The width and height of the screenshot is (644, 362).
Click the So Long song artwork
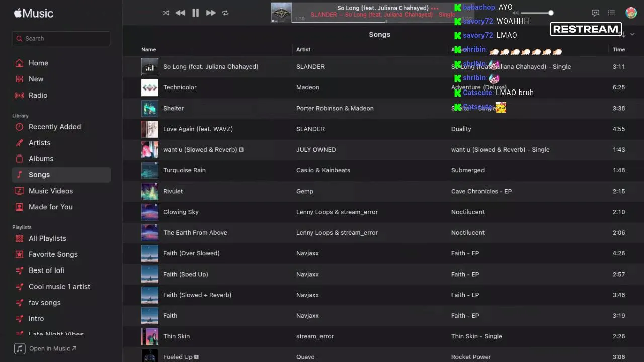[150, 67]
